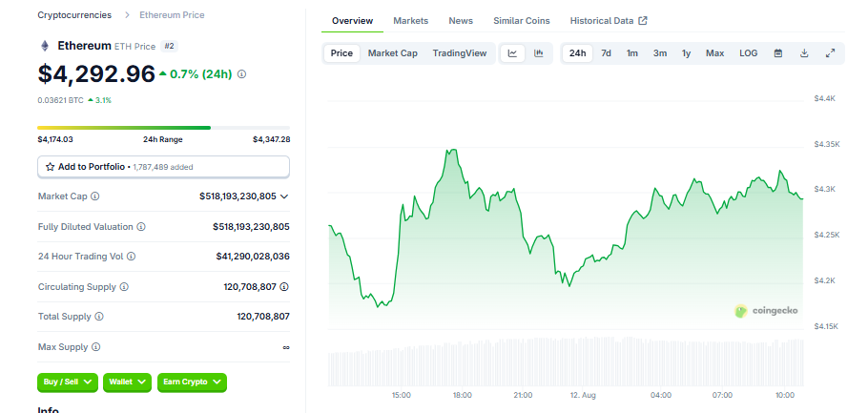Click the $4,292.96 price value
The image size is (868, 413).
pyautogui.click(x=96, y=73)
